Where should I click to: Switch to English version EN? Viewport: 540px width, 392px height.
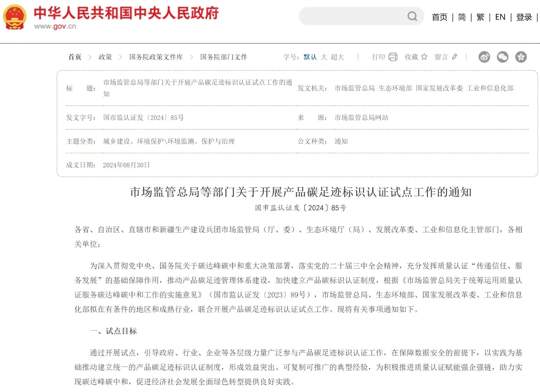[500, 17]
